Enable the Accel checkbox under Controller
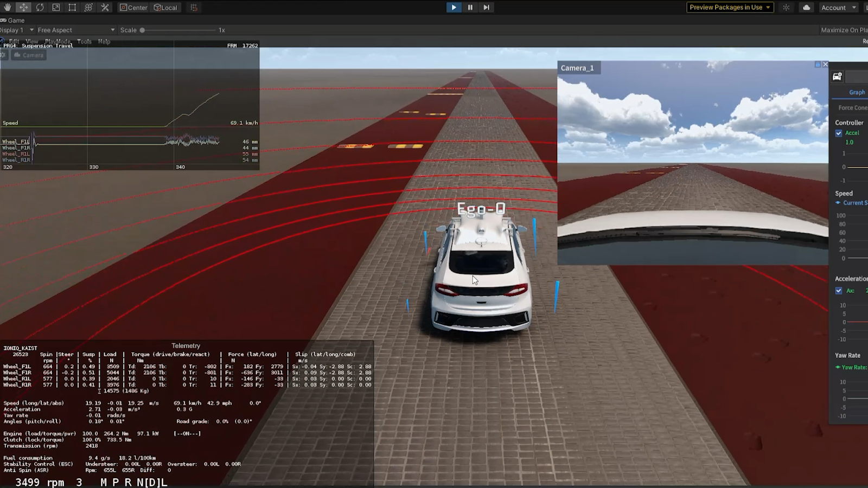The width and height of the screenshot is (868, 488). (839, 133)
